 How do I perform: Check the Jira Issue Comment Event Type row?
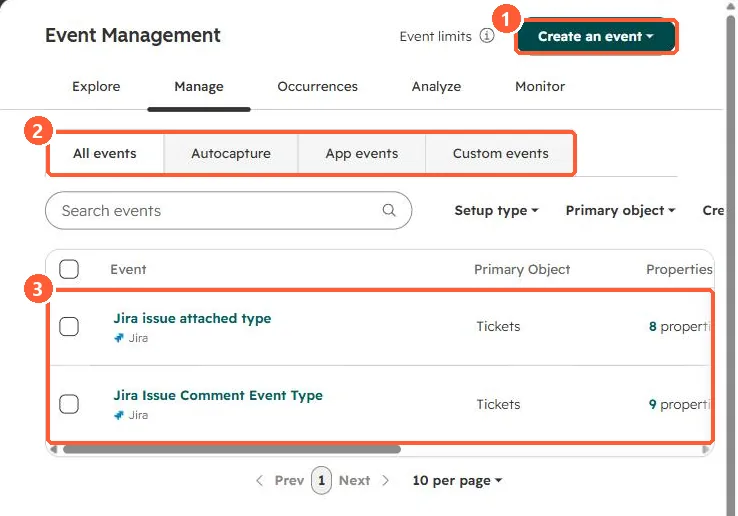tap(69, 404)
